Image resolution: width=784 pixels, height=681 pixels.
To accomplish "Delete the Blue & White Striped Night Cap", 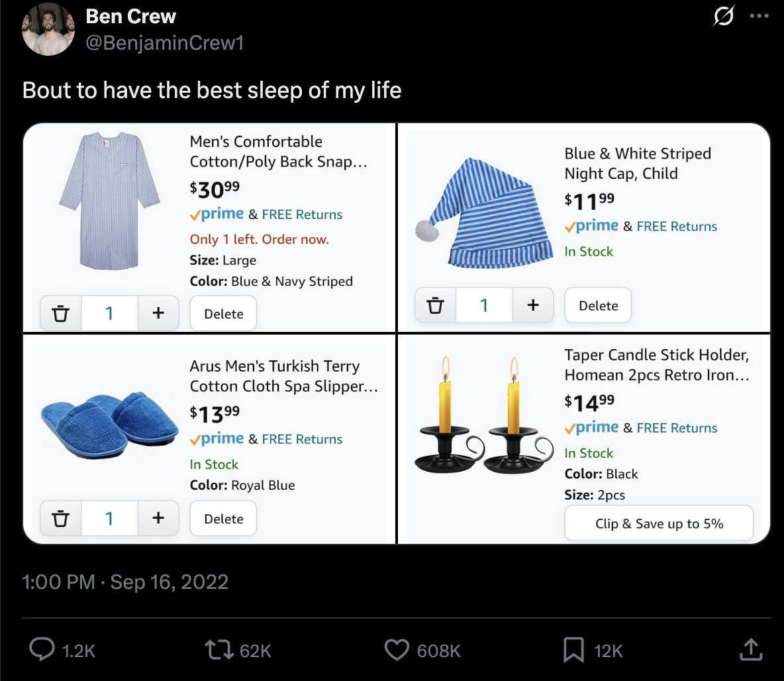I will tap(598, 305).
